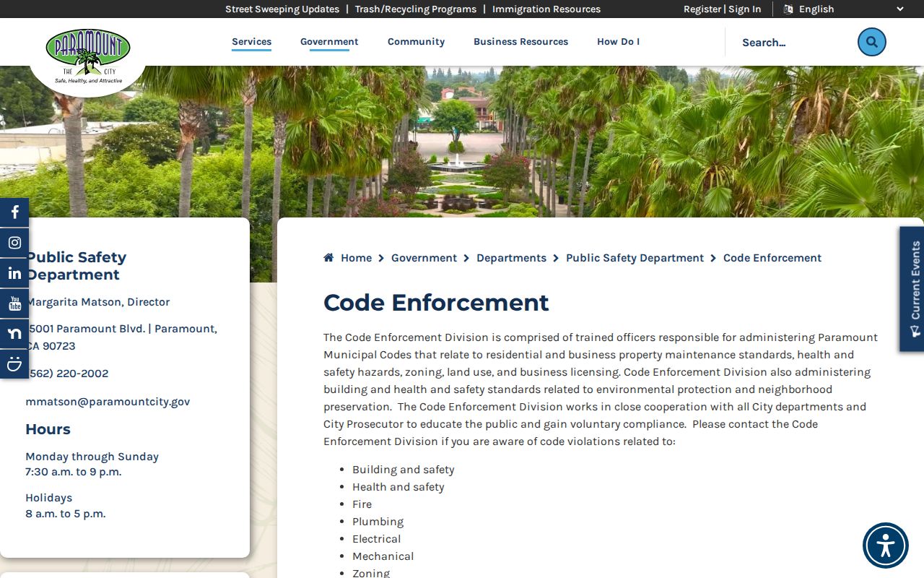Go to Departments breadcrumb link

pos(511,258)
